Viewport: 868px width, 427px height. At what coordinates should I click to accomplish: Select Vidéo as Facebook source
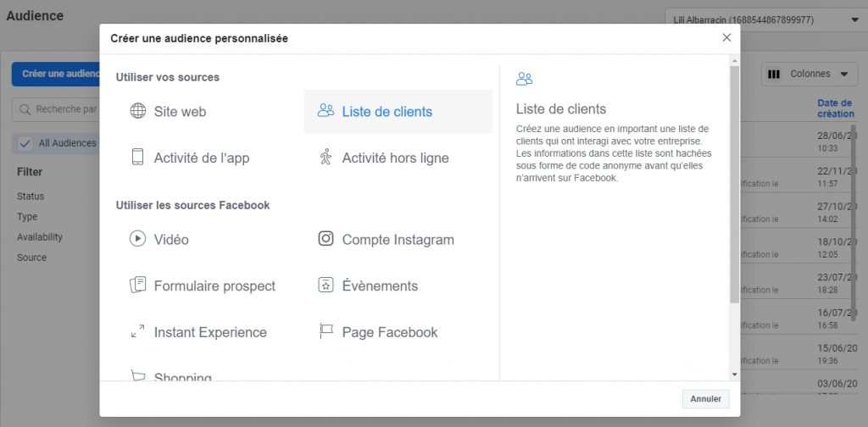coord(210,240)
